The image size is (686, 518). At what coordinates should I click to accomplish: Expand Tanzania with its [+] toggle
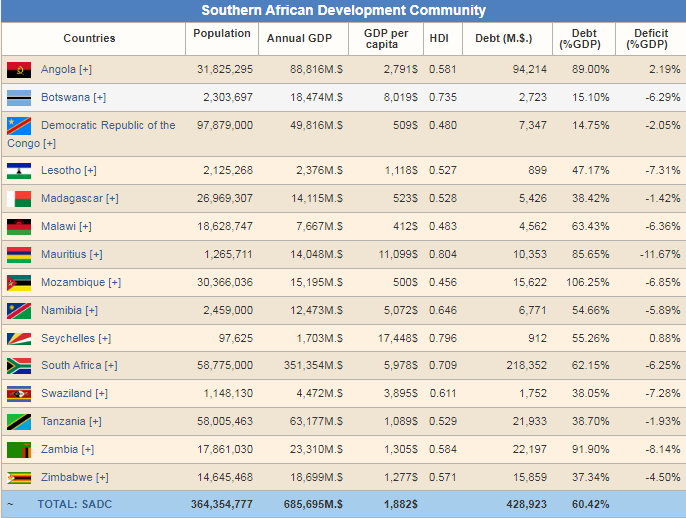pyautogui.click(x=95, y=421)
